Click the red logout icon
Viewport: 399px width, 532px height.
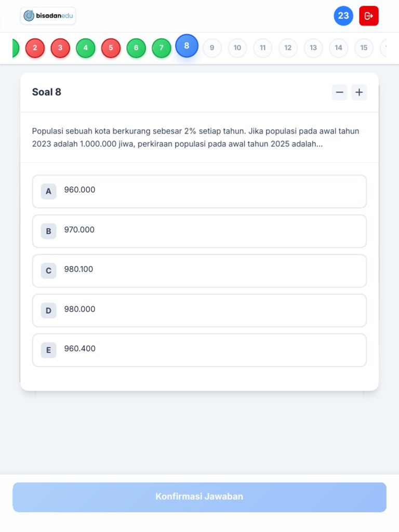coord(369,16)
